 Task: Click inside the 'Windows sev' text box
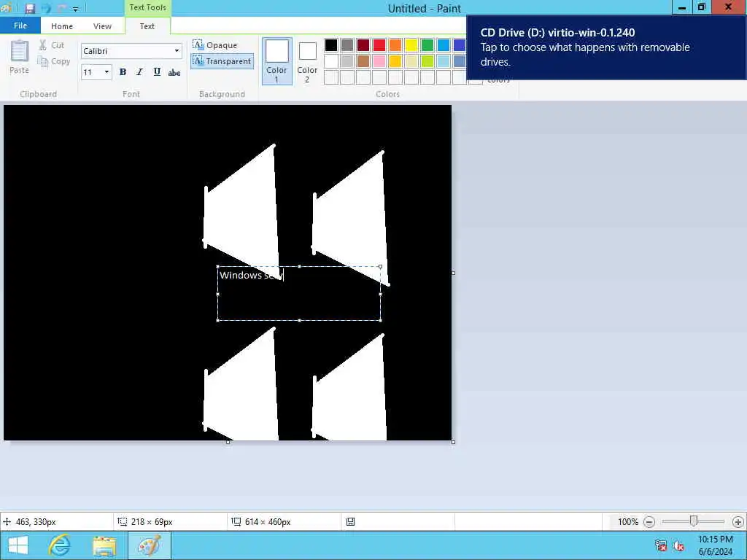[298, 293]
